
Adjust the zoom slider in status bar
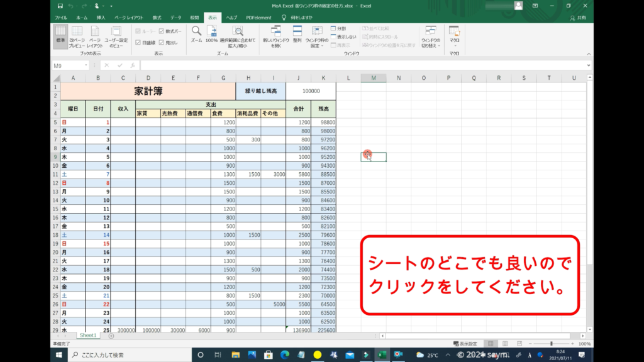tap(552, 344)
